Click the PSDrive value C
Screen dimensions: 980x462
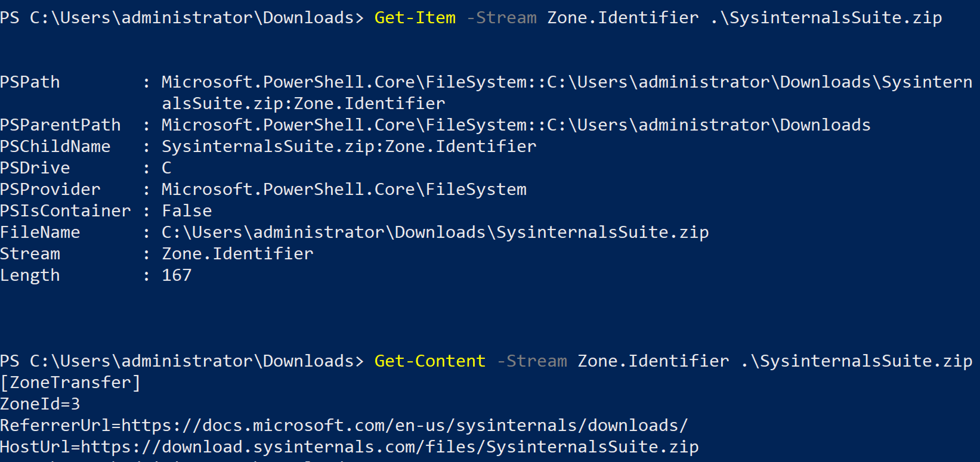coord(167,168)
